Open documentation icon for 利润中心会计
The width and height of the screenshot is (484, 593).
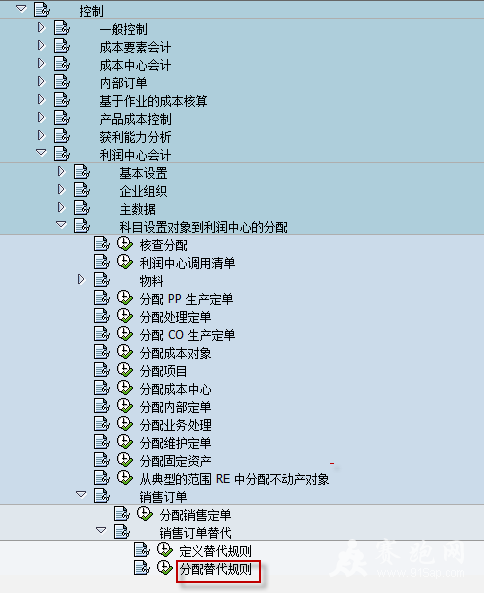pyautogui.click(x=62, y=154)
